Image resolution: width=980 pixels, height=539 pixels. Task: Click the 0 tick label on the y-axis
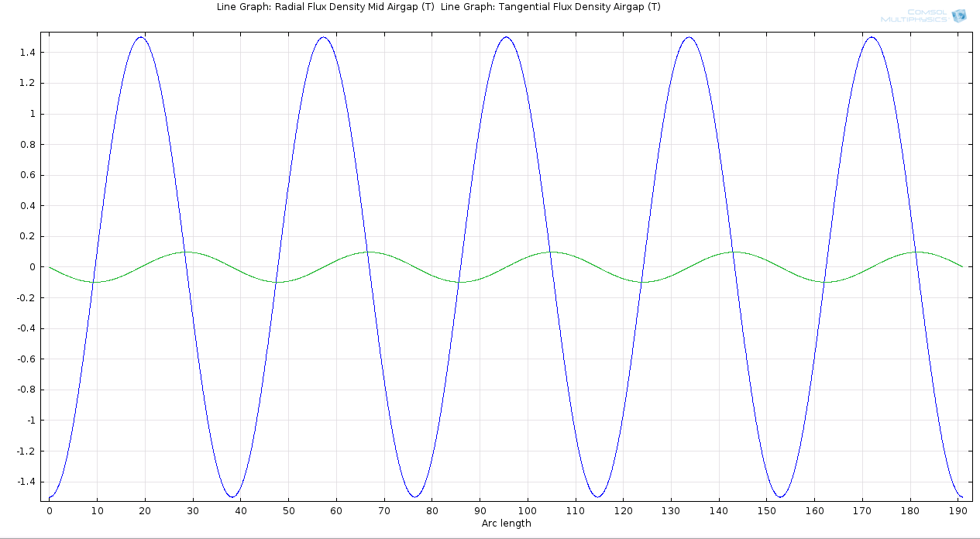(32, 267)
